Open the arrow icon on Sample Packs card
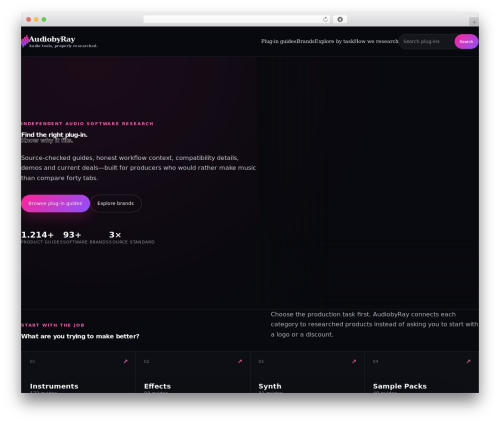500x423 pixels. (468, 361)
